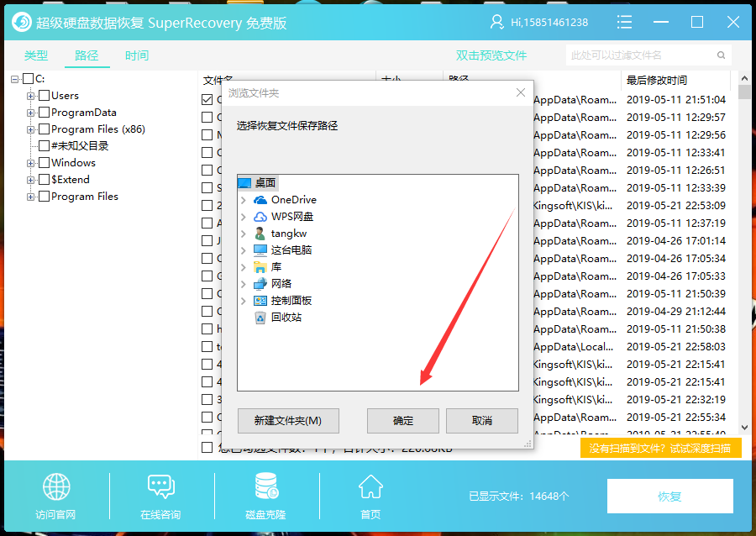Expand the 这台电脑 folder chevron
The height and width of the screenshot is (536, 756).
point(244,250)
